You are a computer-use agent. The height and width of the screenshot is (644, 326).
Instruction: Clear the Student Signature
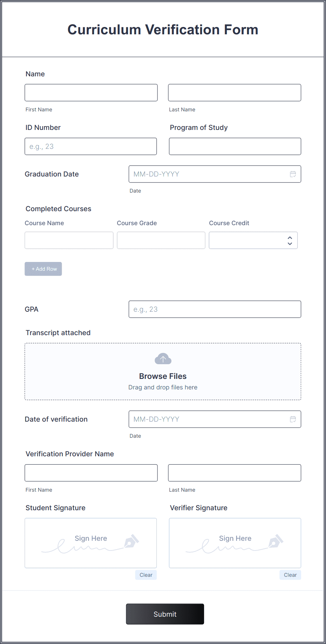[145, 575]
